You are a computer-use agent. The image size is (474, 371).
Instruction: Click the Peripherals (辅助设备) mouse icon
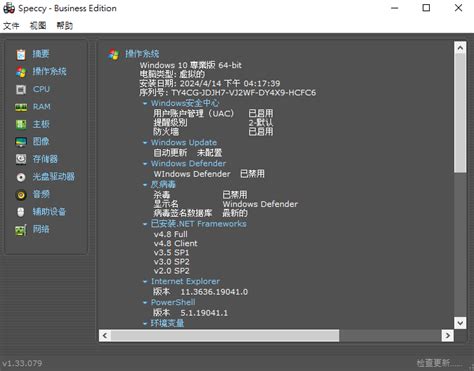21,212
